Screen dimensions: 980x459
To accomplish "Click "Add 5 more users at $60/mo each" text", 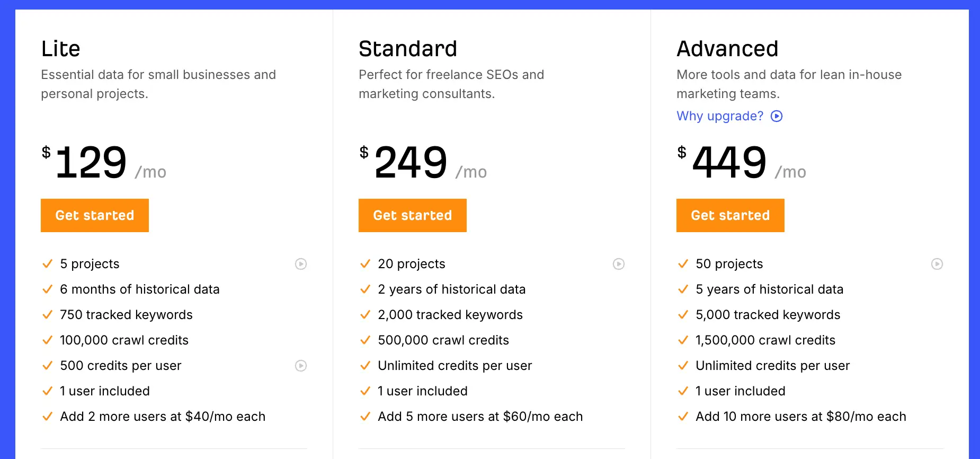I will click(480, 416).
